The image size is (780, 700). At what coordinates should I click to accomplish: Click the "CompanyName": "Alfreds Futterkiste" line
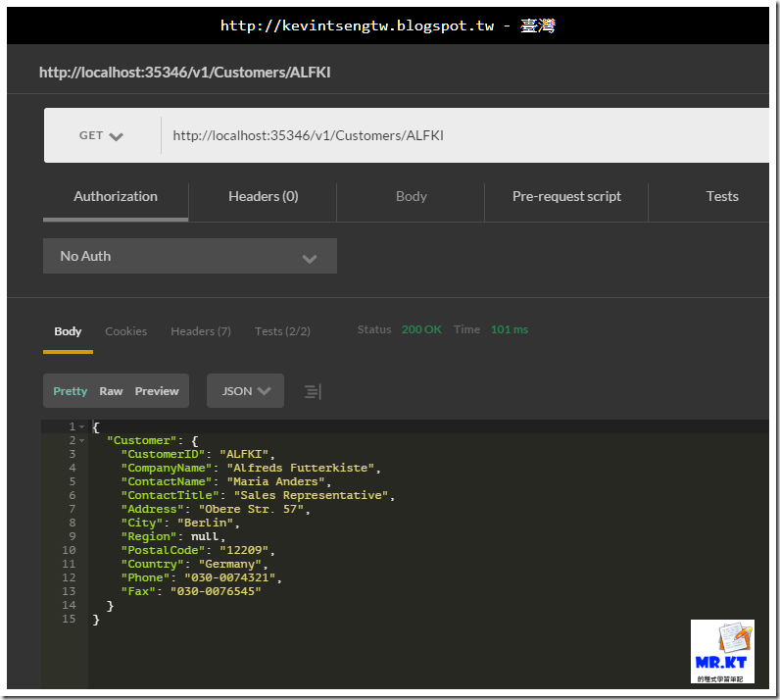pyautogui.click(x=251, y=468)
